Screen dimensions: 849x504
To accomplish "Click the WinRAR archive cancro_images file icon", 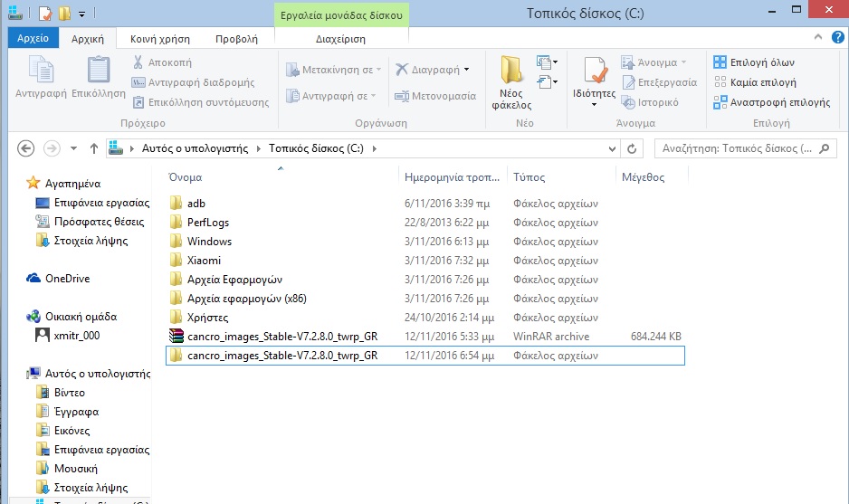I will 176,337.
